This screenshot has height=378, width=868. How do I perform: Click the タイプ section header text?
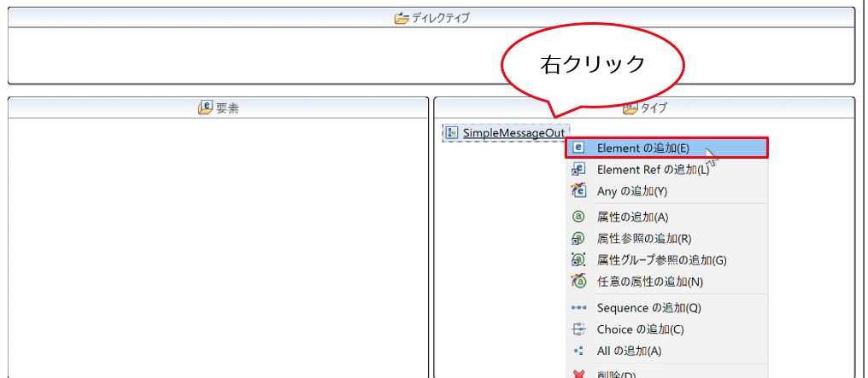pos(654,108)
